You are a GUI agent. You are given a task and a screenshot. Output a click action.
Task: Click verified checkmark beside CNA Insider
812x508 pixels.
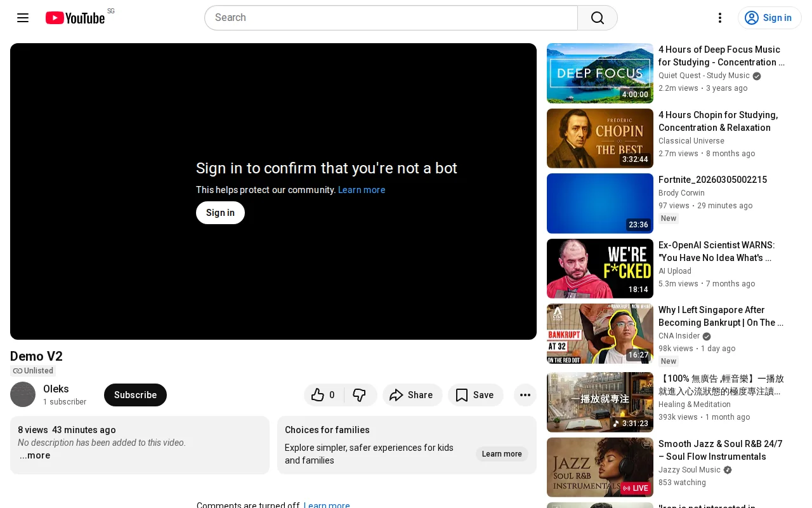coord(707,337)
